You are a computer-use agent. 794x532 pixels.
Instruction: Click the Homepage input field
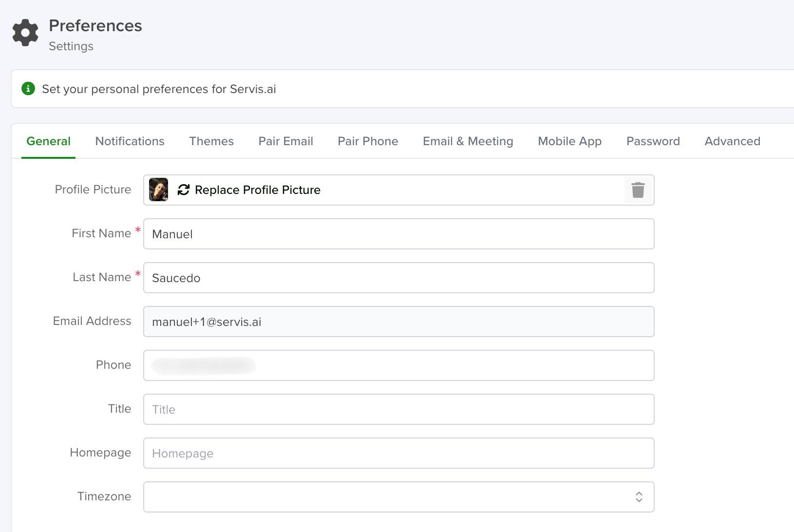coord(399,453)
